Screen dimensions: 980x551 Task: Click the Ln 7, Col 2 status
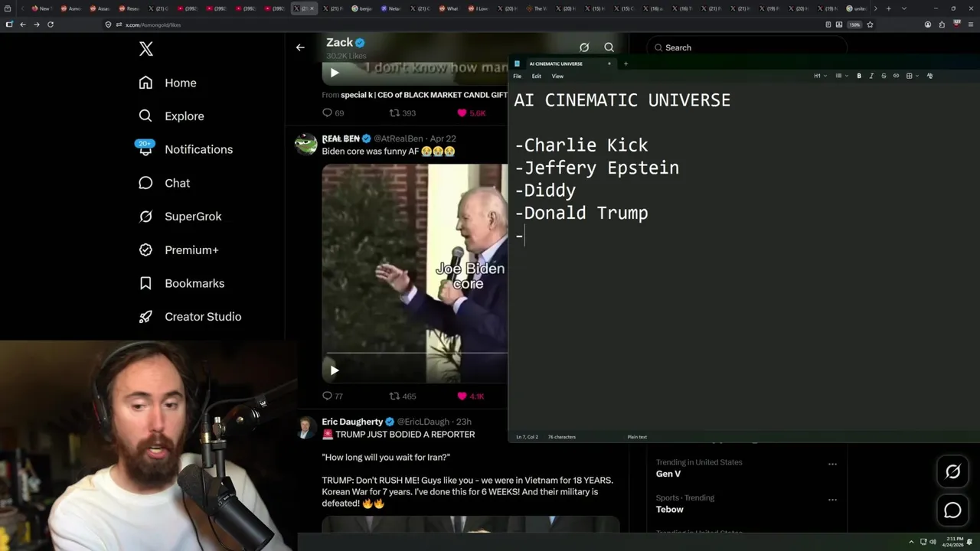527,437
